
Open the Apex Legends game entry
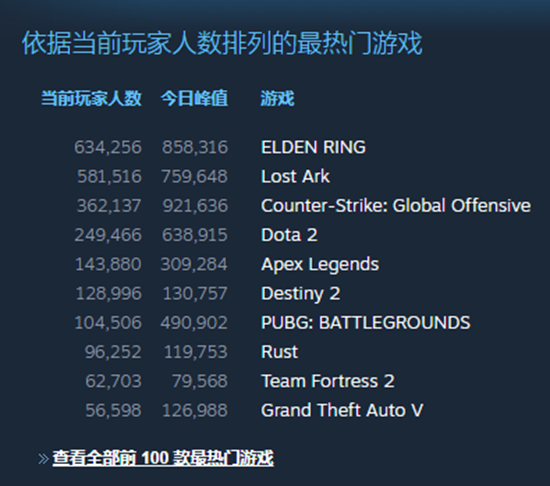click(x=320, y=264)
